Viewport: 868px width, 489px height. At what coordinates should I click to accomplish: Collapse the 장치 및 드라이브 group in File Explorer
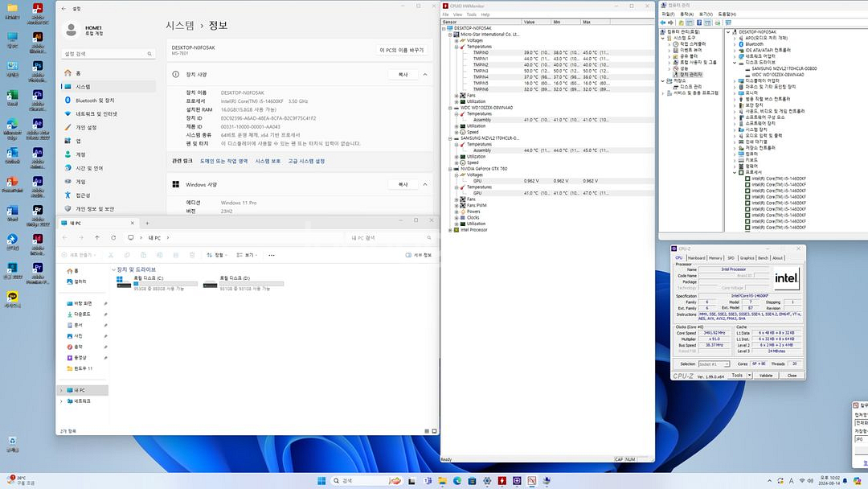(114, 269)
